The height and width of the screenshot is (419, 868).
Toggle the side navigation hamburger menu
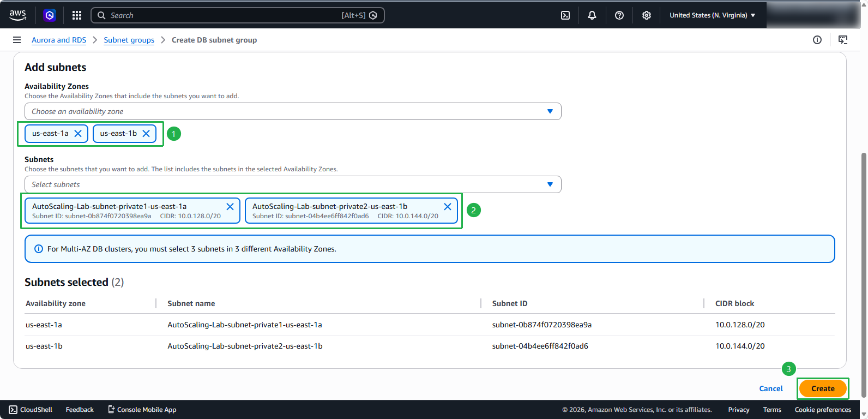[x=17, y=40]
